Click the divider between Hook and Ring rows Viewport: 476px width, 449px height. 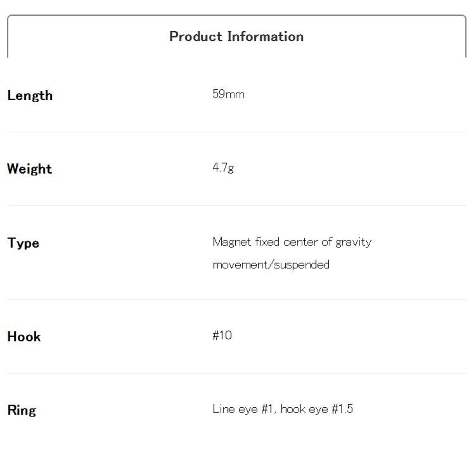(x=236, y=373)
